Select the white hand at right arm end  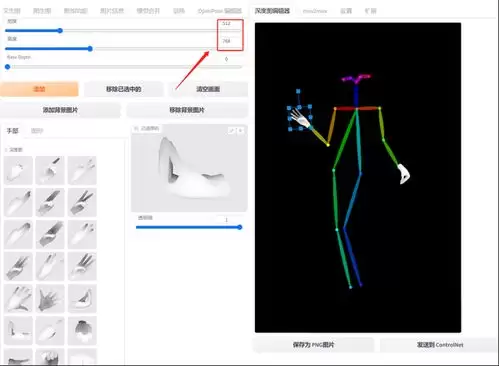click(x=404, y=174)
